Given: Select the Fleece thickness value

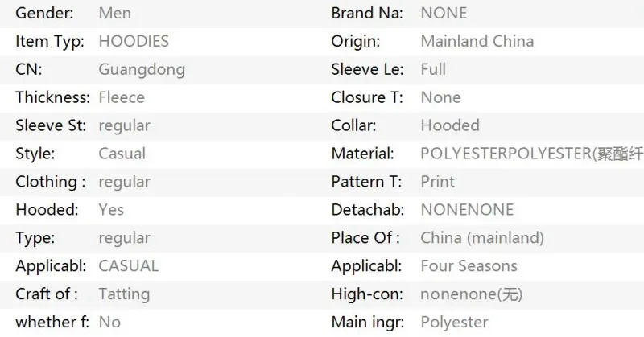Looking at the screenshot, I should click(x=122, y=97).
